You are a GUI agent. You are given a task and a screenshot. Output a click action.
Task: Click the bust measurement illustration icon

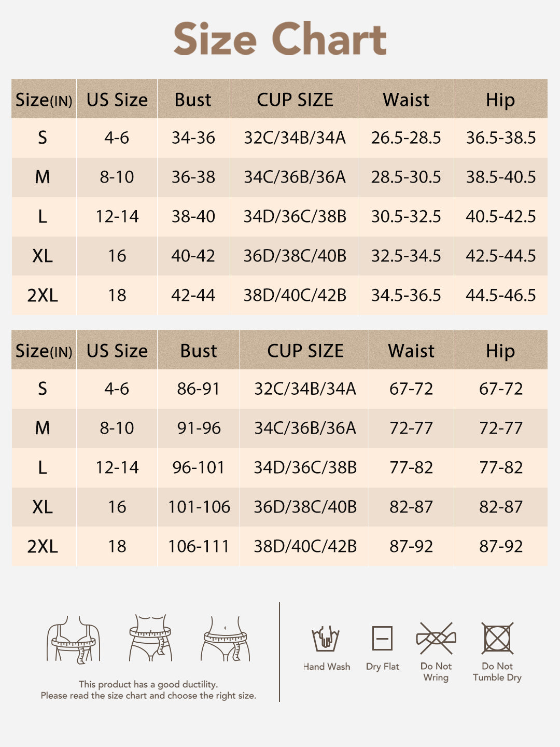[x=73, y=639]
